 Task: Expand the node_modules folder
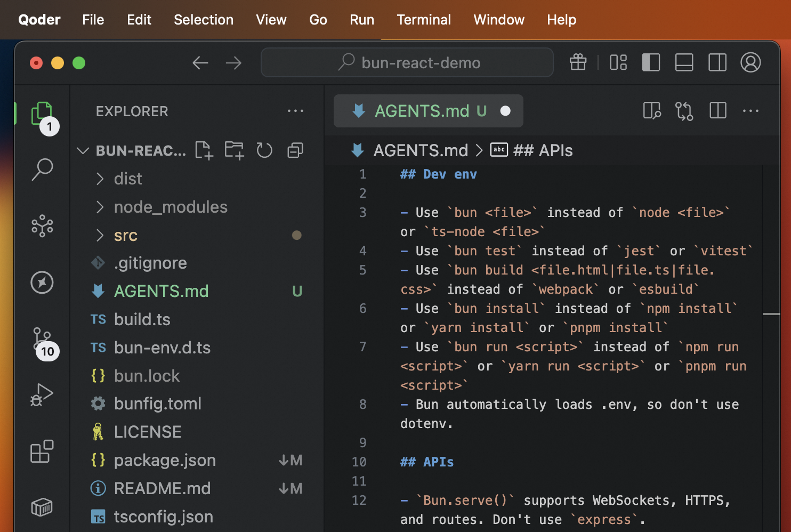click(170, 207)
